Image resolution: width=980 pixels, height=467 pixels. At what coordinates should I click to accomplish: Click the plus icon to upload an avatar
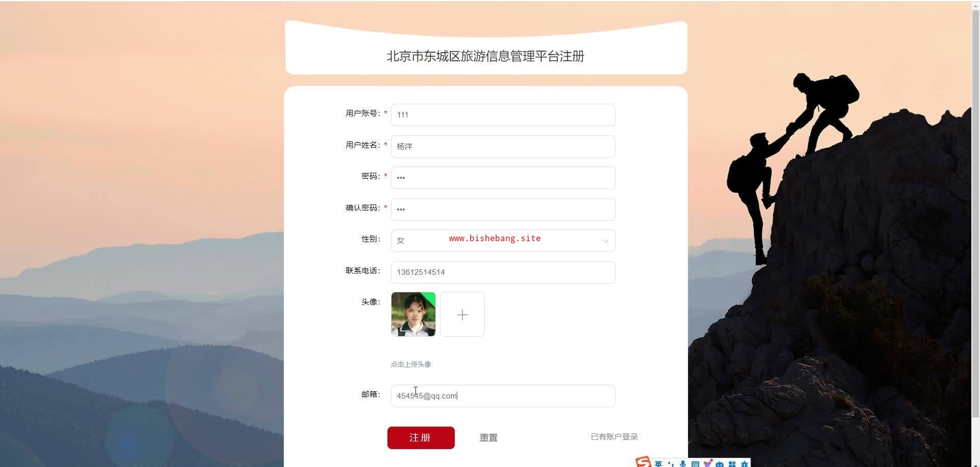click(x=462, y=315)
